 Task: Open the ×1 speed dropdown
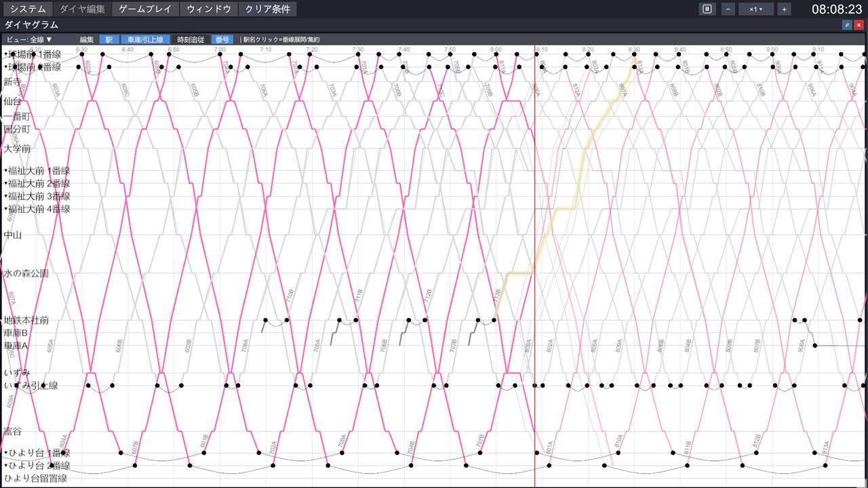[x=756, y=9]
